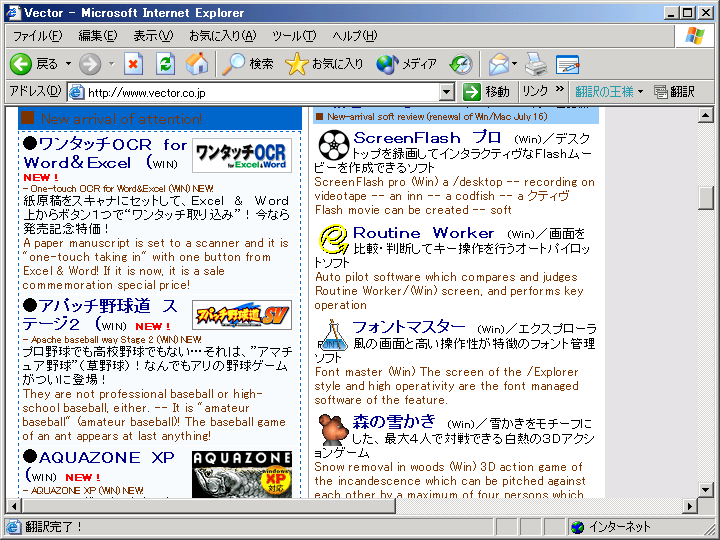This screenshot has width=720, height=540.
Task: Click the ワンタッチOCR banner image
Action: pyautogui.click(x=242, y=155)
